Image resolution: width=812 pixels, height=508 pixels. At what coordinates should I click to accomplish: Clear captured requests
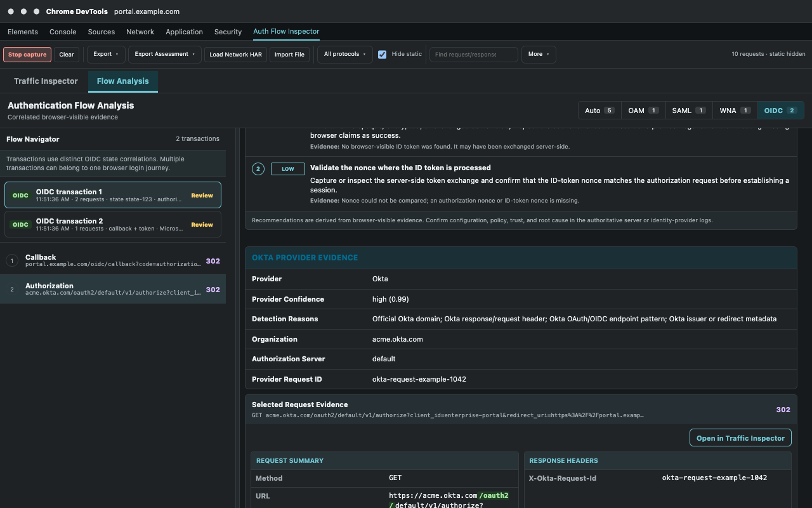67,55
